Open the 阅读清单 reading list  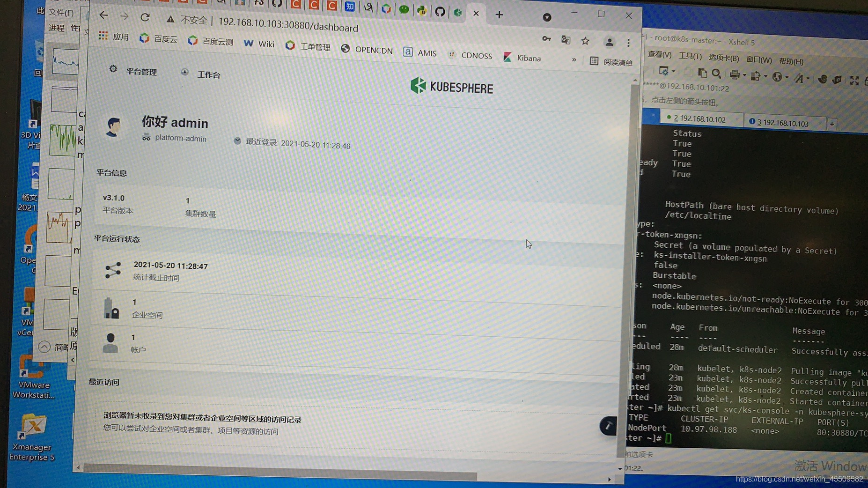[x=611, y=61]
